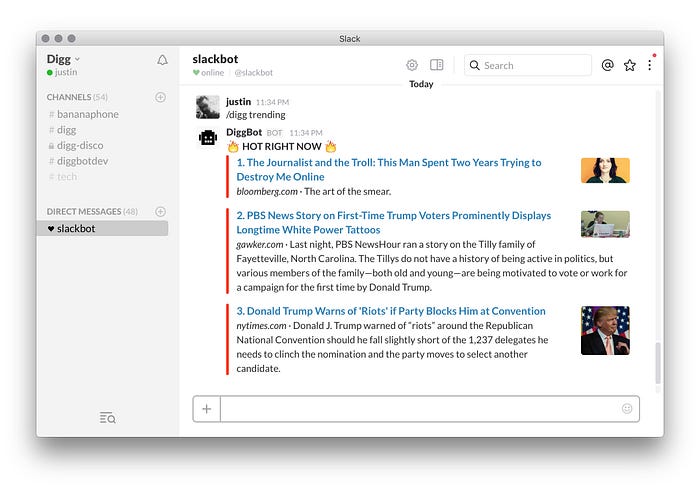Click the DIRECT MESSAGES (48) header

tap(92, 211)
